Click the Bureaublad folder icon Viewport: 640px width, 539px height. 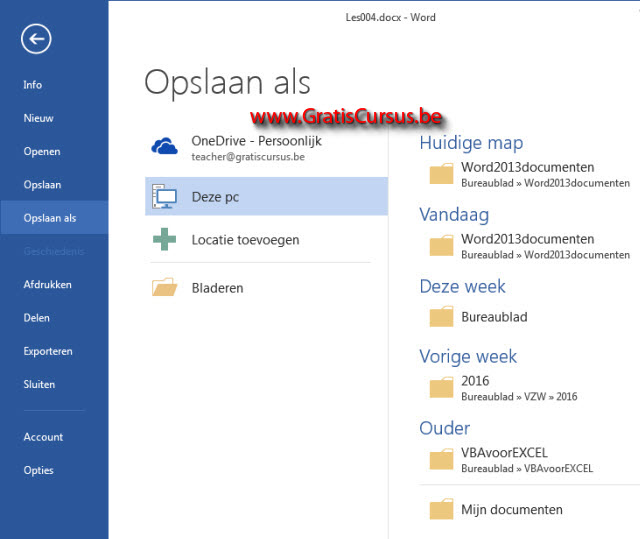441,317
